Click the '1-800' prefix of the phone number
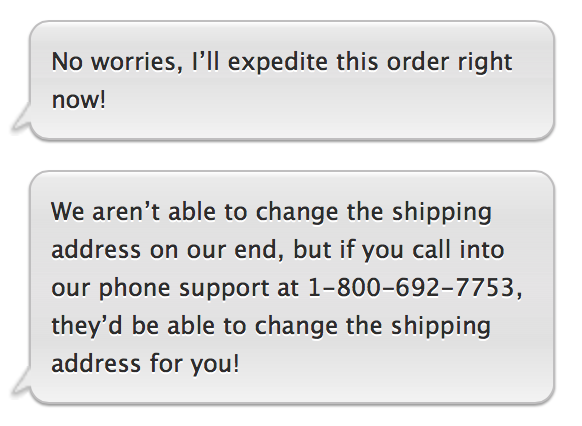Image resolution: width=582 pixels, height=426 pixels. pos(344,287)
